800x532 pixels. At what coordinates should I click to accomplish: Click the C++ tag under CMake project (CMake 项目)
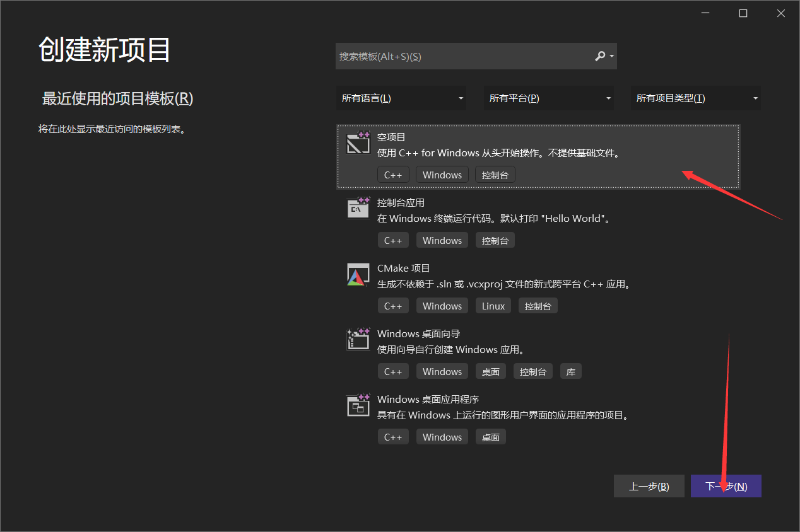(x=393, y=306)
